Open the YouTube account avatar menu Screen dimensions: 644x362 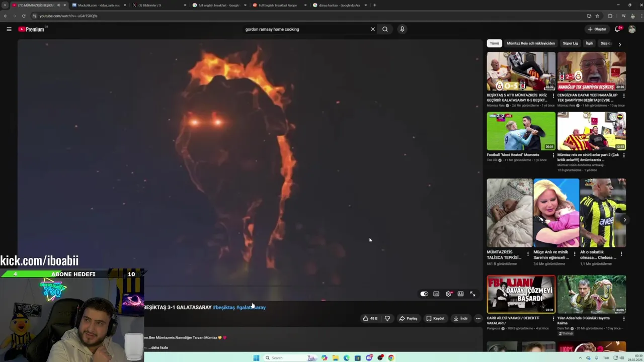[x=632, y=29]
